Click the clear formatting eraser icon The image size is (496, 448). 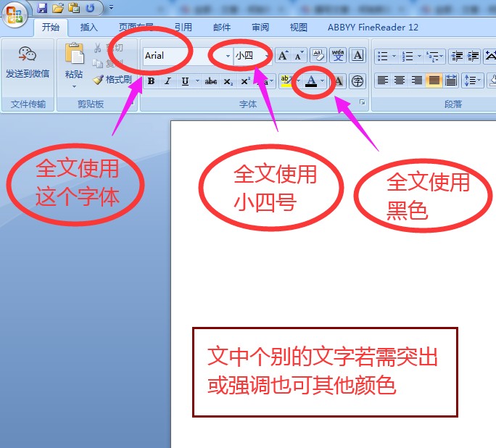click(x=318, y=56)
